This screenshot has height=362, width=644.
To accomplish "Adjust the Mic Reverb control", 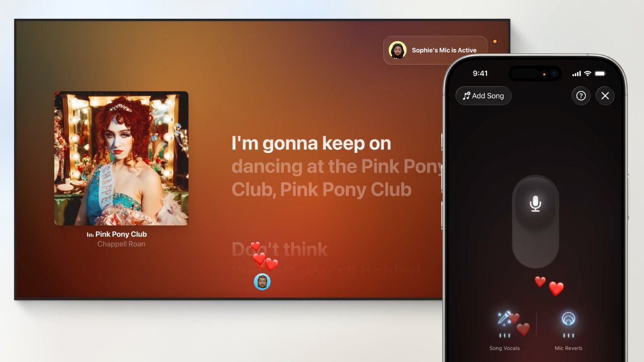I will click(x=569, y=324).
